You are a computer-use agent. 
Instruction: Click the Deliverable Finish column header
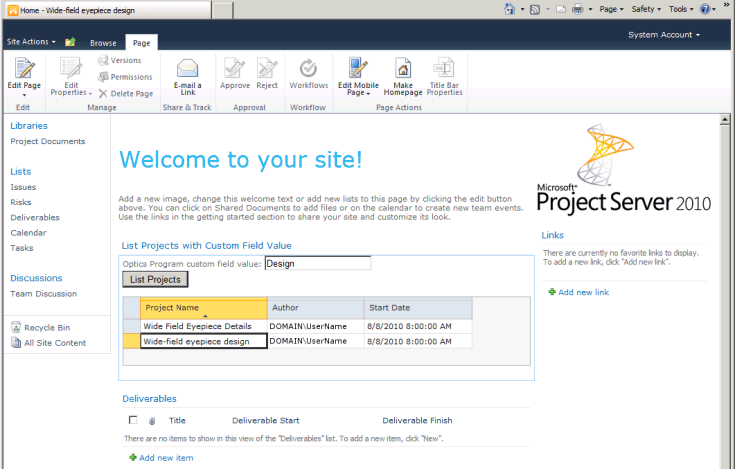pos(417,420)
